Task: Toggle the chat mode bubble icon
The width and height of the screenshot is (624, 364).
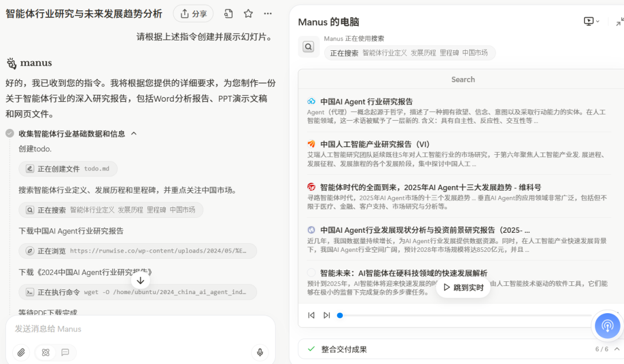Action: (65, 352)
